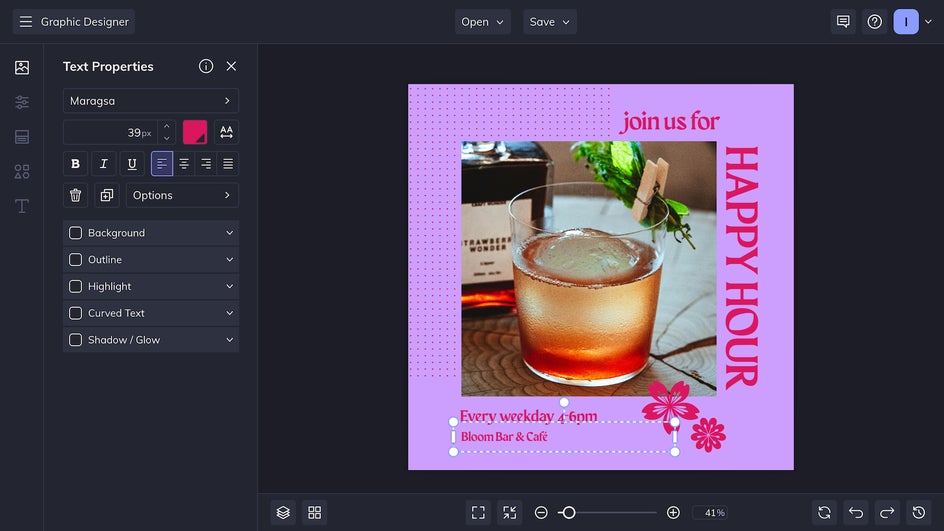944x531 pixels.
Task: Toggle italic formatting
Action: tap(104, 164)
